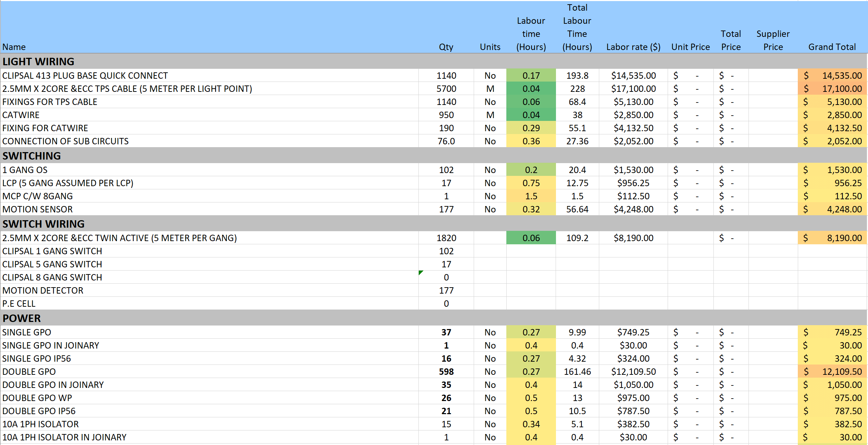Select the P.E CELL name cell
The image size is (868, 445).
19,304
